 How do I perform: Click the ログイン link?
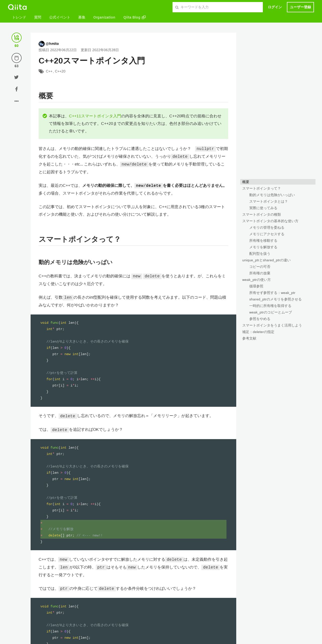tap(275, 7)
